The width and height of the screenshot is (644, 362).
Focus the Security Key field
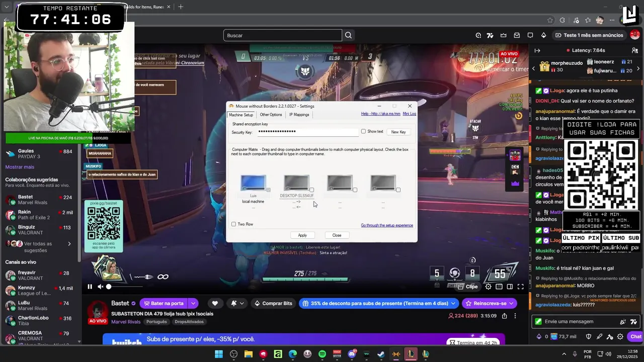click(x=308, y=132)
